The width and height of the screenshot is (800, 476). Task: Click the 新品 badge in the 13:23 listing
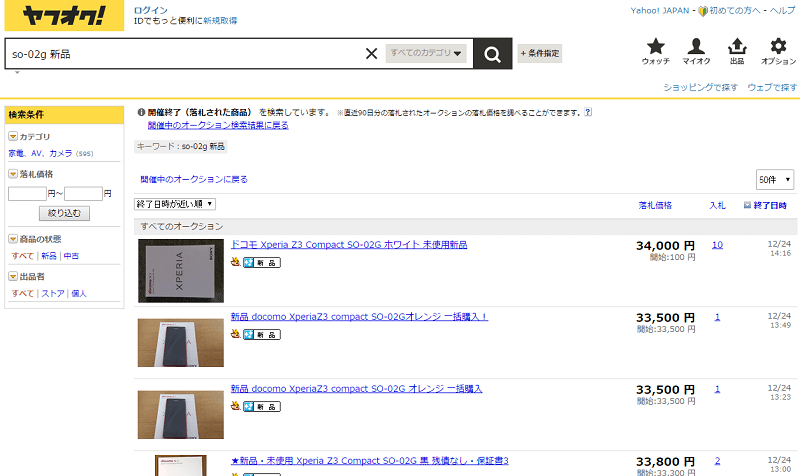click(262, 407)
